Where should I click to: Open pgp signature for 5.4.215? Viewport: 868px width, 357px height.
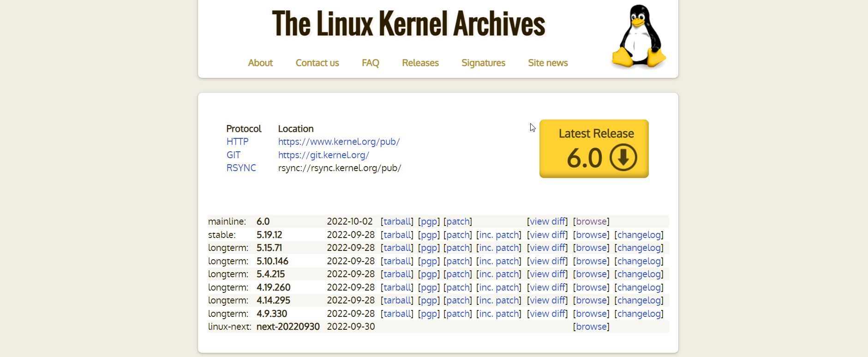click(x=429, y=274)
